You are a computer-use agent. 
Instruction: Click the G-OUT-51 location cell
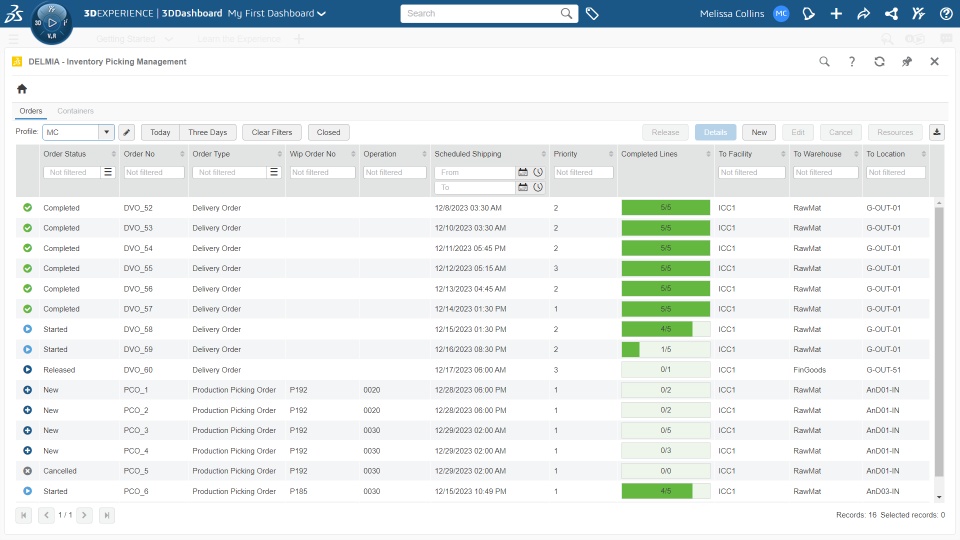tap(883, 370)
